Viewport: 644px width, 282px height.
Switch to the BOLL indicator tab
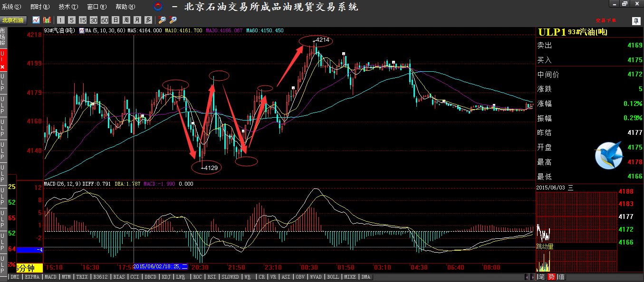[334, 277]
